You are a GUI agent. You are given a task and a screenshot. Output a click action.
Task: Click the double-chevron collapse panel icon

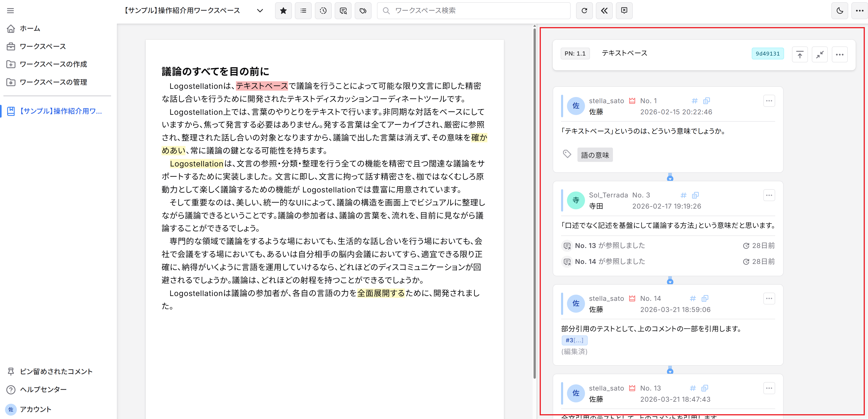(604, 11)
